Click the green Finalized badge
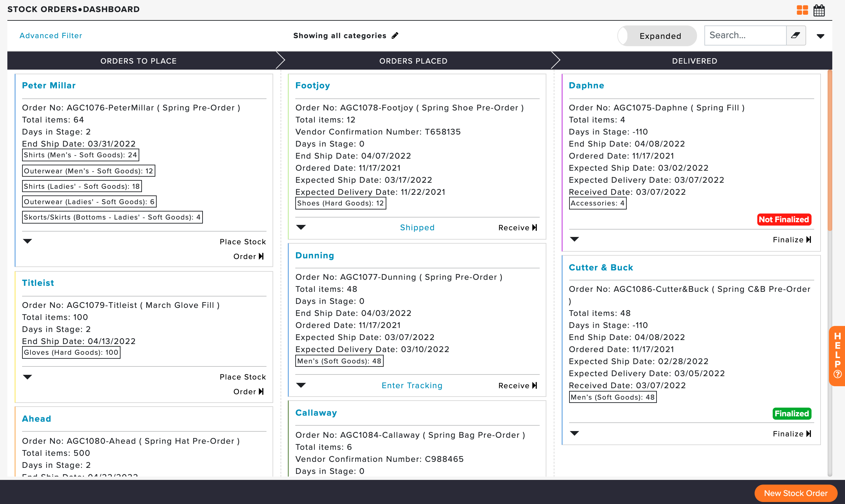This screenshot has height=504, width=845. [792, 414]
